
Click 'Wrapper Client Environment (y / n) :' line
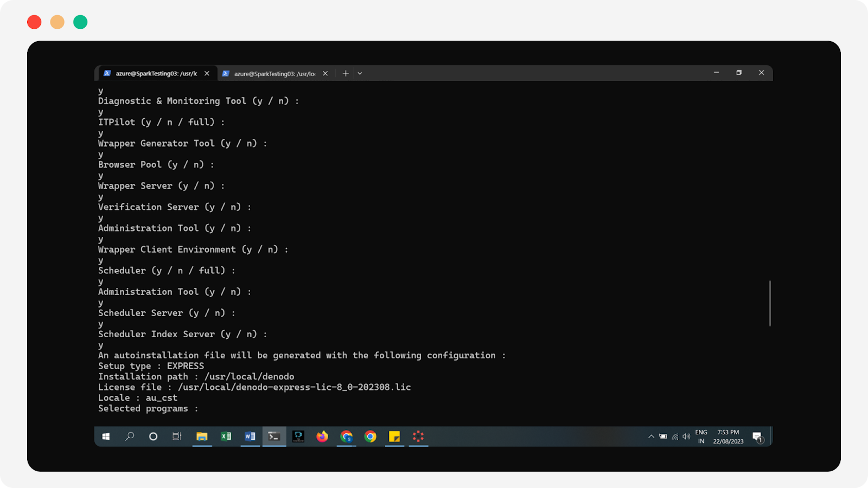tap(193, 249)
